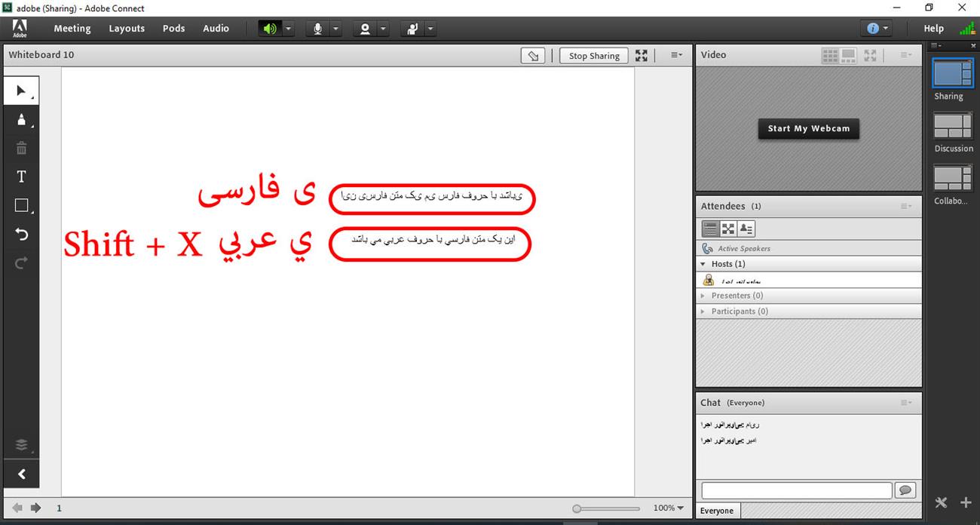
Task: Open the Video pod options menu
Action: [905, 55]
